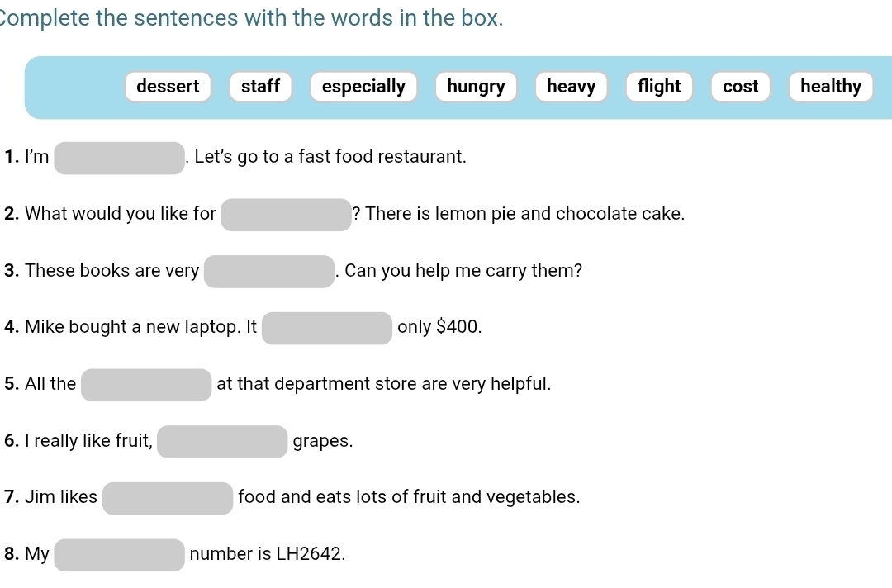Click the blank after 'All the' in sentence 5

tap(146, 385)
